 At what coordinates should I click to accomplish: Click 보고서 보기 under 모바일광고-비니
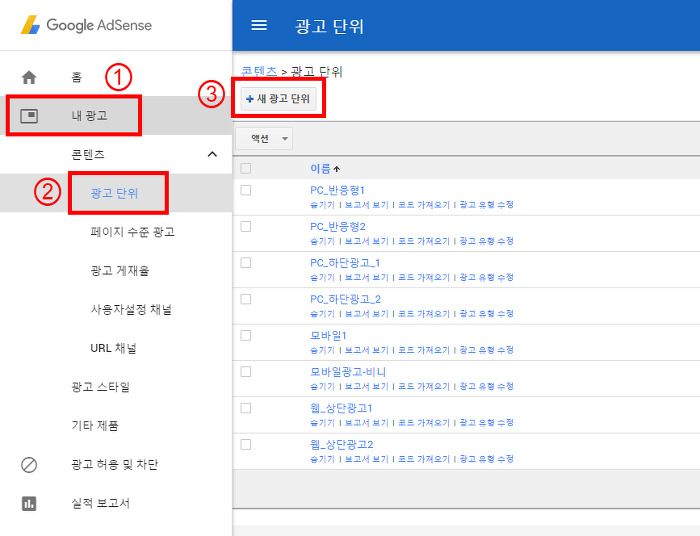tap(367, 386)
